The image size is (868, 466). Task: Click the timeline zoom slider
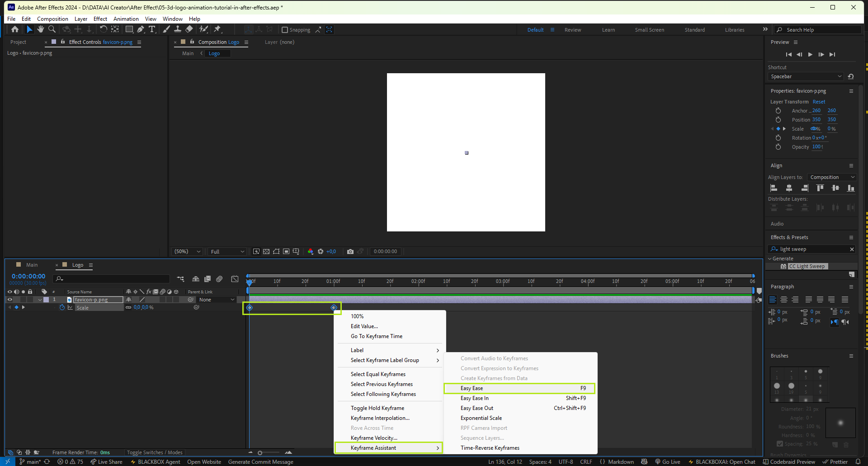260,452
